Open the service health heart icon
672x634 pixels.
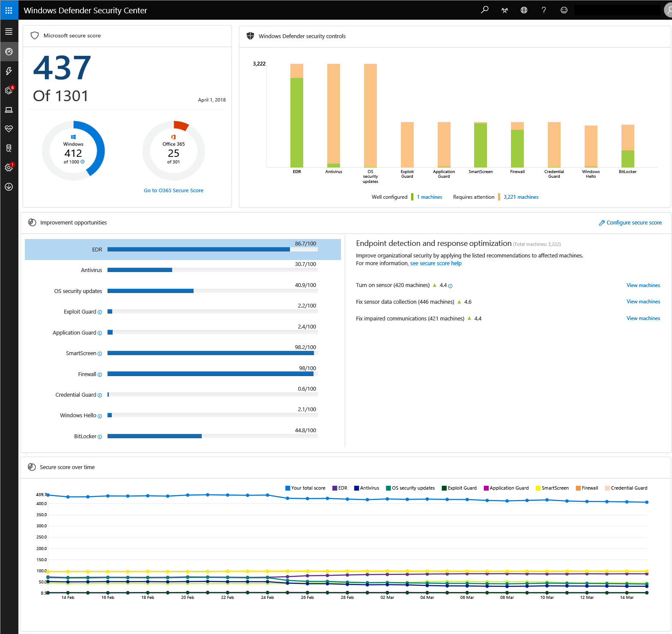point(9,129)
